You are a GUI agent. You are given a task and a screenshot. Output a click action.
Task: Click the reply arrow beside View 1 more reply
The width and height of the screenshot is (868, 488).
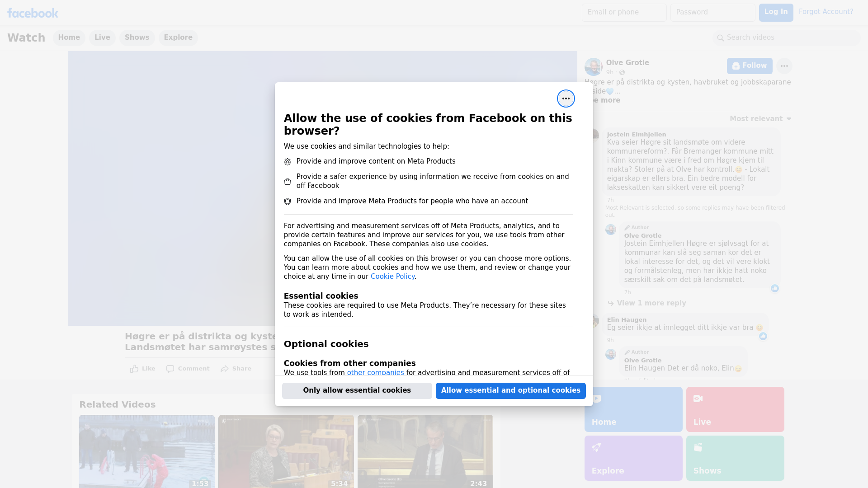611,303
